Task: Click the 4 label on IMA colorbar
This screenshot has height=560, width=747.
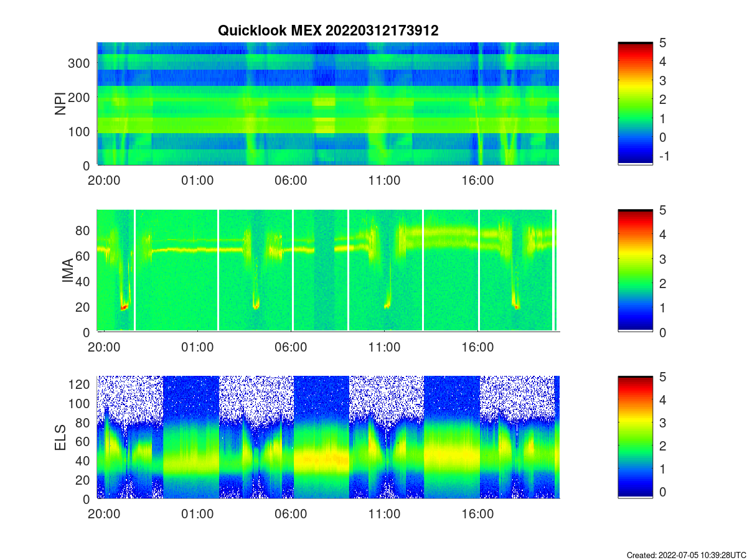Action: 662,235
